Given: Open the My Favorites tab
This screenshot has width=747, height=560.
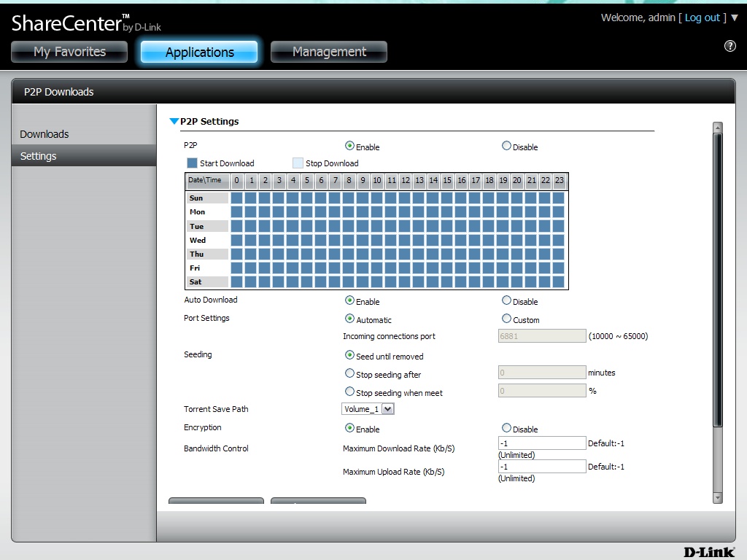Looking at the screenshot, I should pyautogui.click(x=69, y=52).
